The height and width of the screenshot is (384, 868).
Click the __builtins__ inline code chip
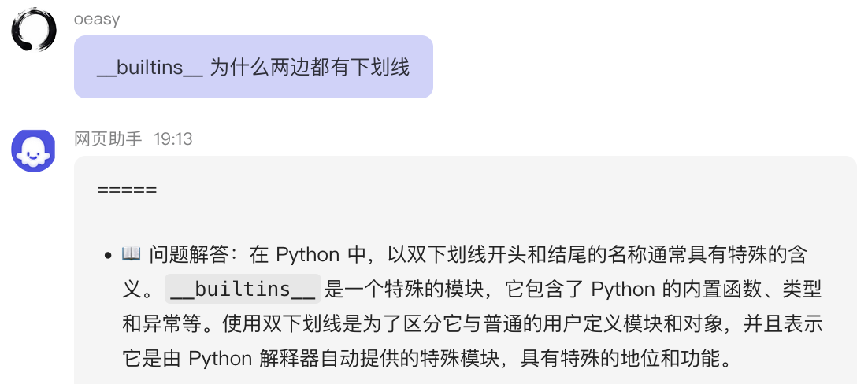coord(243,290)
